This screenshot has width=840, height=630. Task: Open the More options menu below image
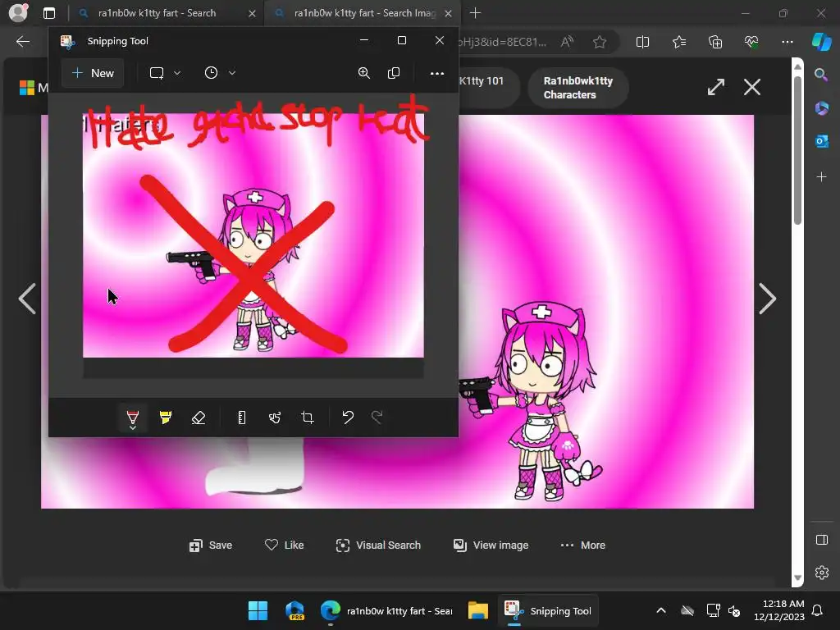coord(583,546)
